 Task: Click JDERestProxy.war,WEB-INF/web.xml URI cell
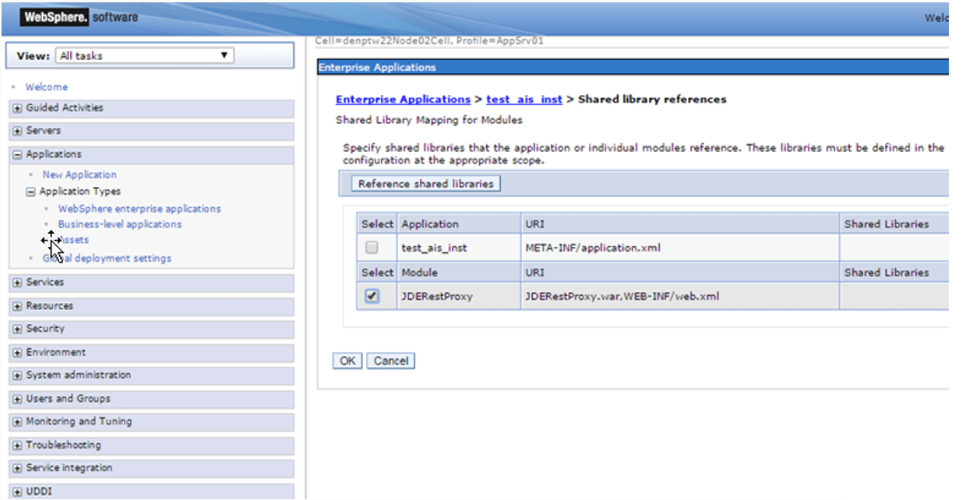tap(680, 296)
